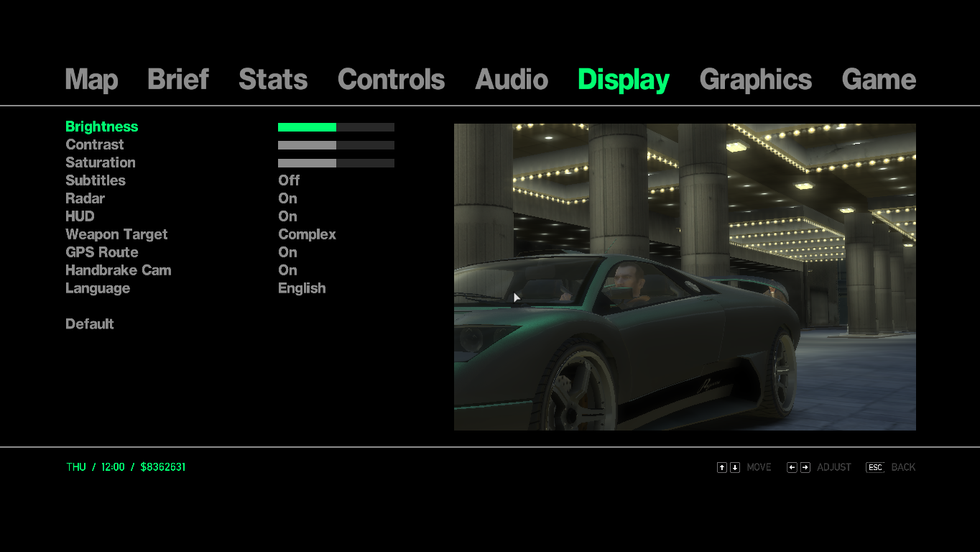Screen dimensions: 980x552
Task: Open the Stats tab
Action: 273,79
